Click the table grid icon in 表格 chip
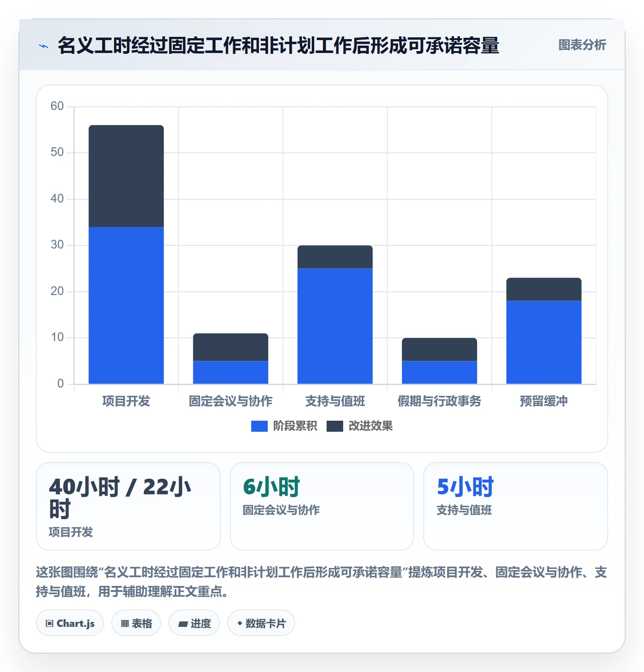Screen dimensions: 644x672 click(x=125, y=624)
